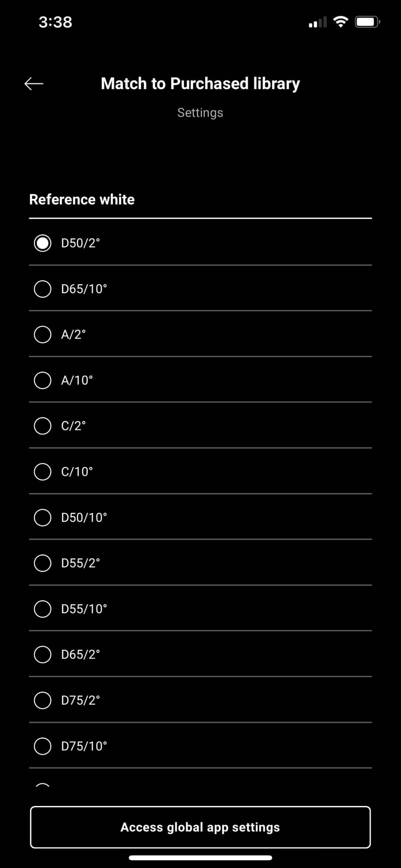Select the D50/2° reference white
The width and height of the screenshot is (401, 868).
pyautogui.click(x=43, y=243)
